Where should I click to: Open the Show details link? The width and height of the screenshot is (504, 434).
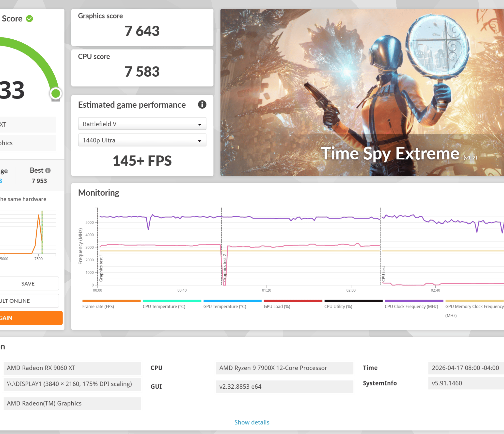[252, 422]
